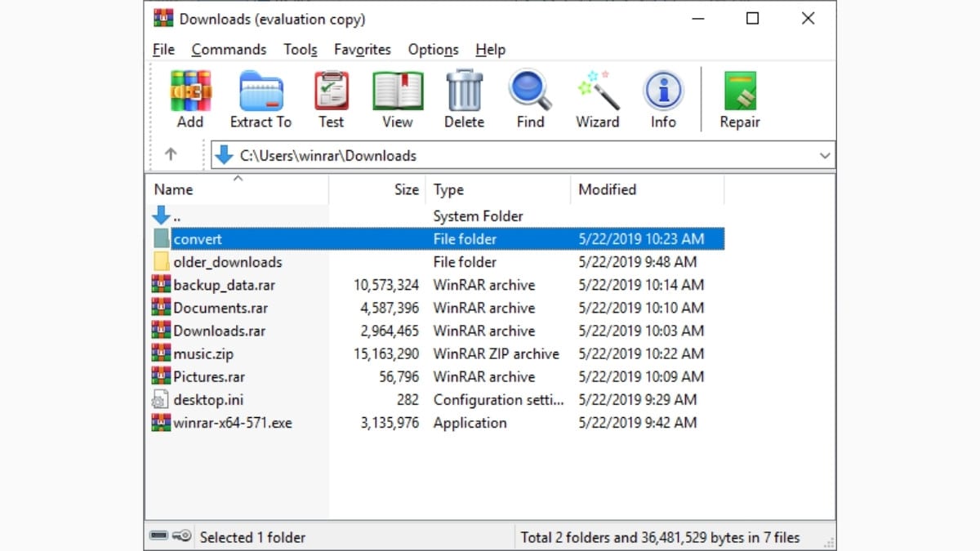Click the Add archive icon

pyautogui.click(x=189, y=94)
